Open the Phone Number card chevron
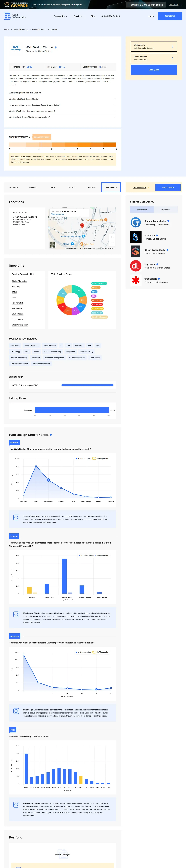This screenshot has height=868, width=186. tap(173, 58)
